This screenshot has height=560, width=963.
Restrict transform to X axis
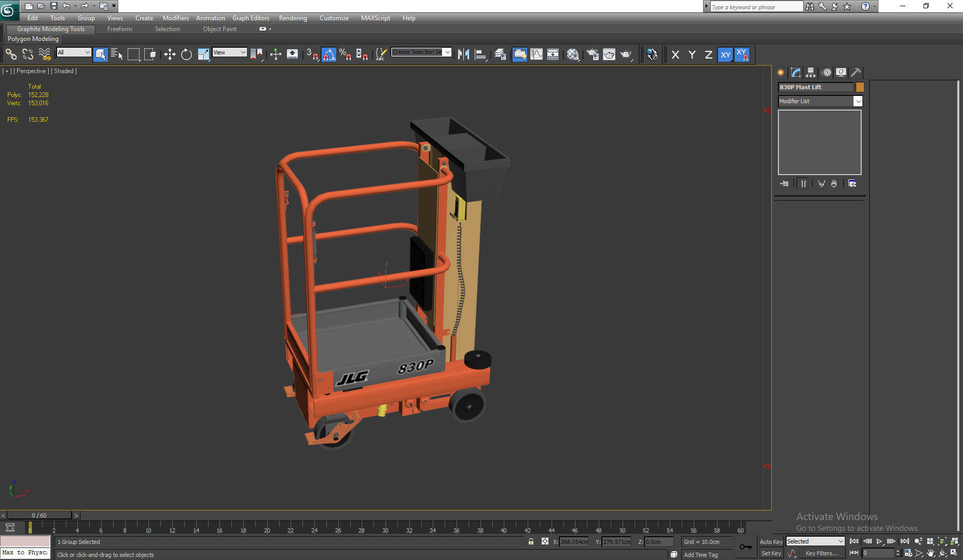(x=675, y=54)
